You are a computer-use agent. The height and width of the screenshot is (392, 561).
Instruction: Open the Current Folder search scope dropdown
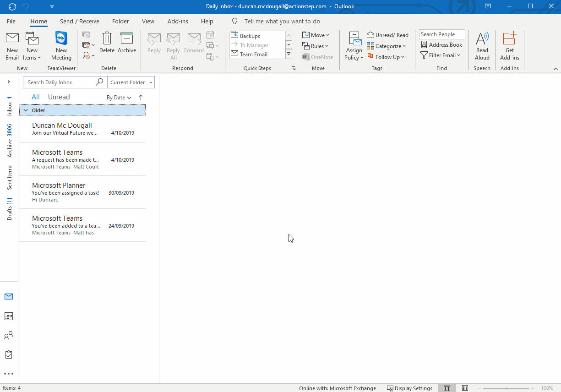(x=131, y=82)
